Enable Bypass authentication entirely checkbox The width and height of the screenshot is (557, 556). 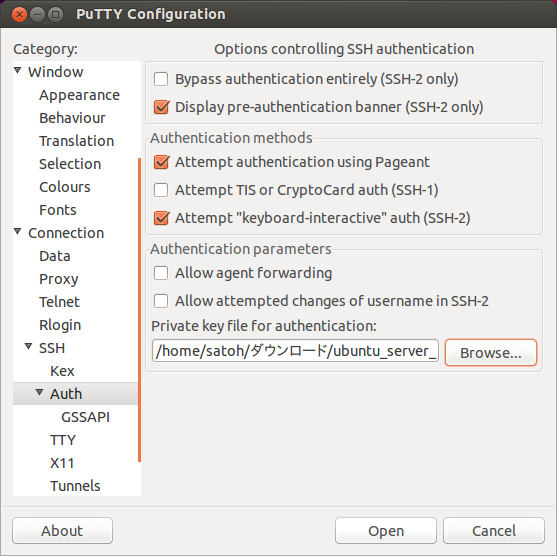coord(161,79)
